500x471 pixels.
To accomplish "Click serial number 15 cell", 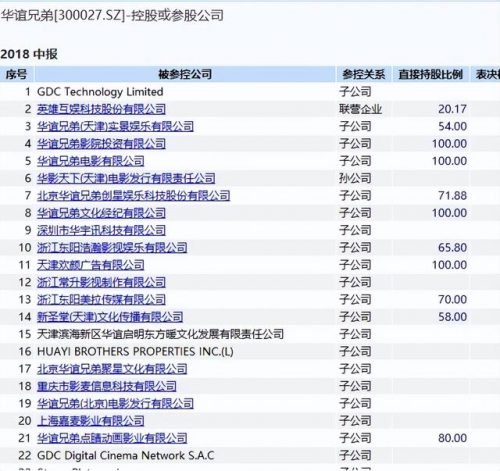I will (25, 334).
